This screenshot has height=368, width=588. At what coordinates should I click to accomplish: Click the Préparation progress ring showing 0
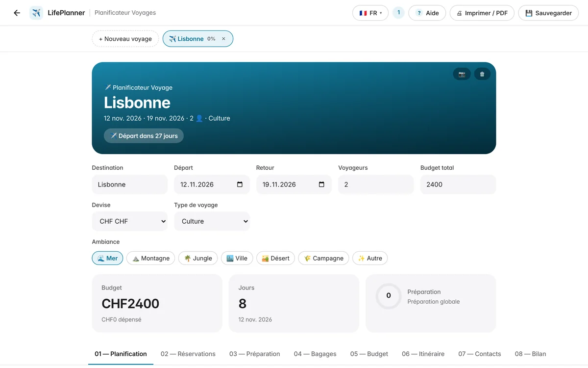coord(389,296)
